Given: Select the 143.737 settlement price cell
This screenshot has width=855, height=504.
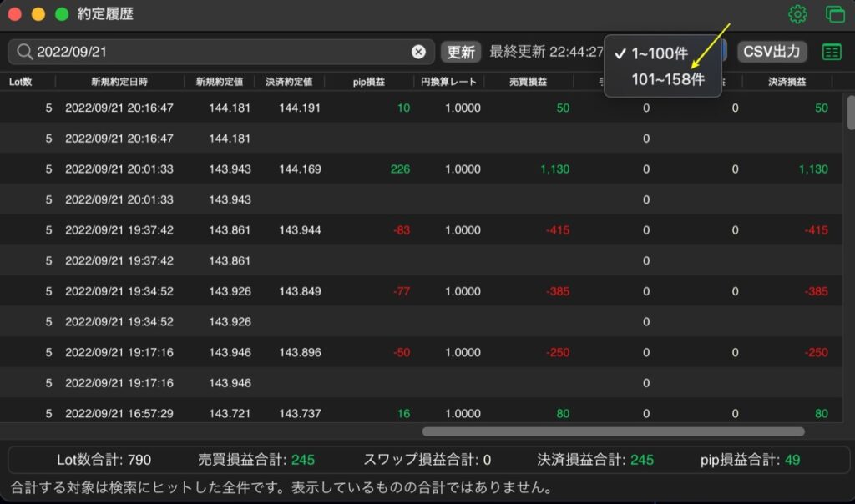Looking at the screenshot, I should [x=300, y=414].
